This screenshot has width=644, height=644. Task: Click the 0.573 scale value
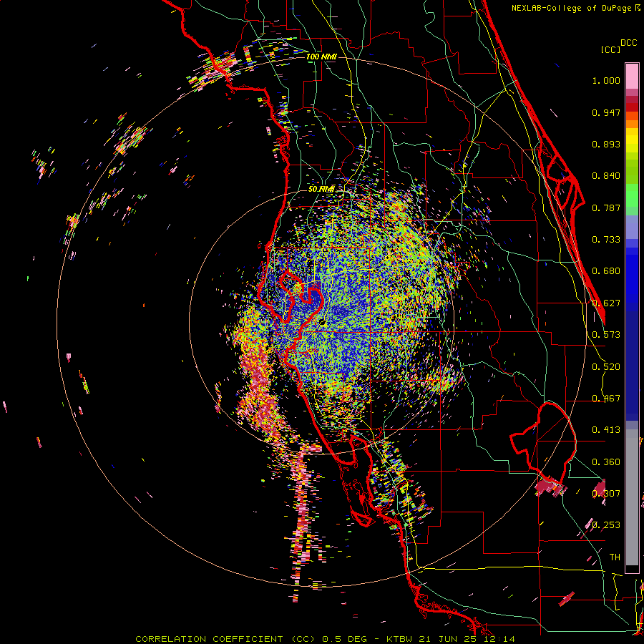pos(606,335)
